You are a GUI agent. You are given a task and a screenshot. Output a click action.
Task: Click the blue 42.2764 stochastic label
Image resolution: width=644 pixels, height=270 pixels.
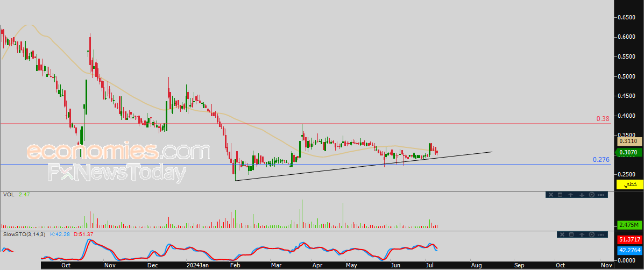coord(629,250)
